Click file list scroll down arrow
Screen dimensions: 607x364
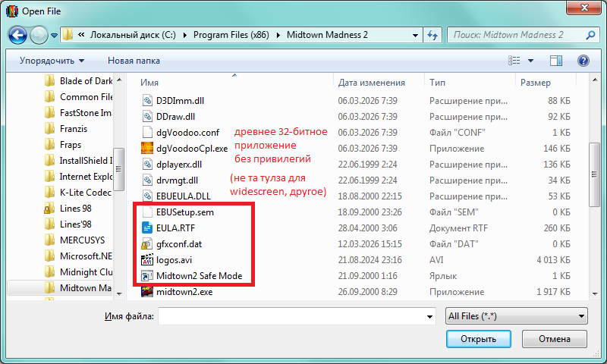coord(595,294)
